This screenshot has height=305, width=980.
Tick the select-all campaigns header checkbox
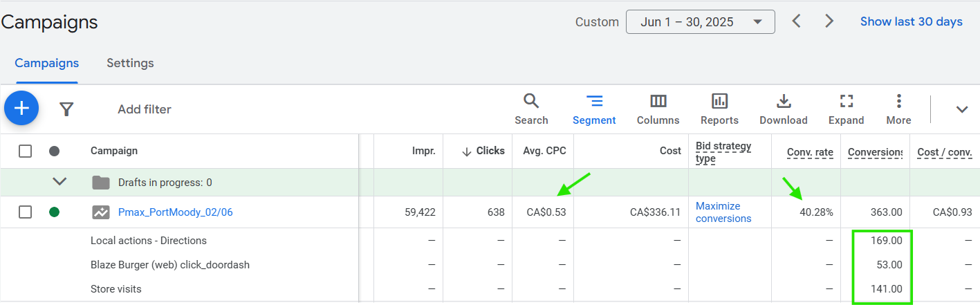[x=26, y=151]
